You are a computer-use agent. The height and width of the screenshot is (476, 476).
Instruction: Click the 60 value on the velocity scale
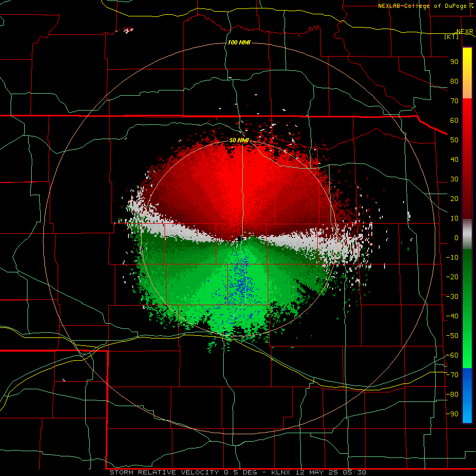point(454,120)
